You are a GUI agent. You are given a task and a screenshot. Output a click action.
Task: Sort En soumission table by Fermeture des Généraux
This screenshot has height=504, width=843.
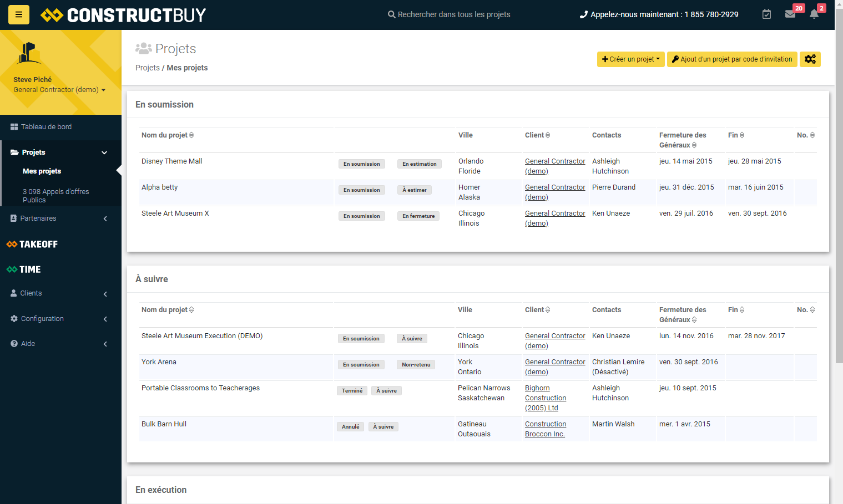tap(683, 140)
